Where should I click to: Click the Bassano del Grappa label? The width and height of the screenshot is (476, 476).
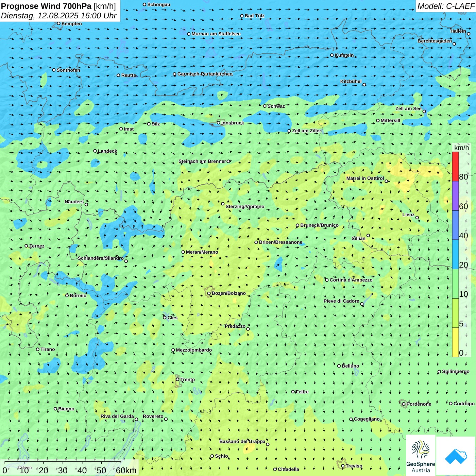tap(242, 441)
